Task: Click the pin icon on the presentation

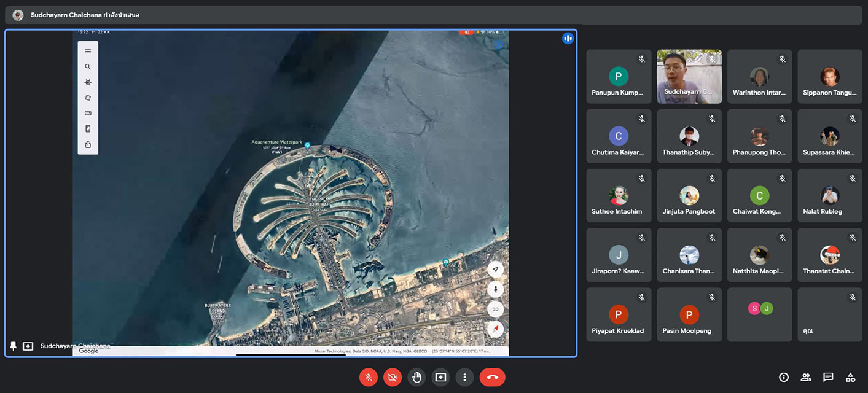Action: click(x=14, y=346)
